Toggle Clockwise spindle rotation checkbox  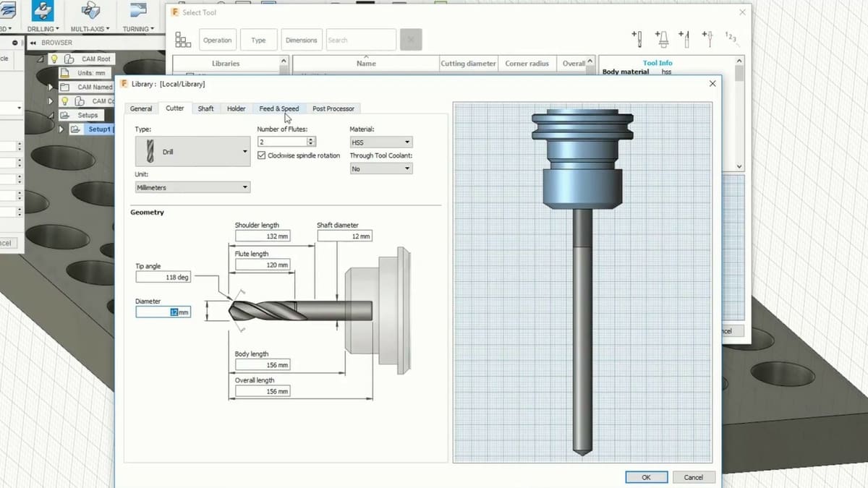coord(262,155)
